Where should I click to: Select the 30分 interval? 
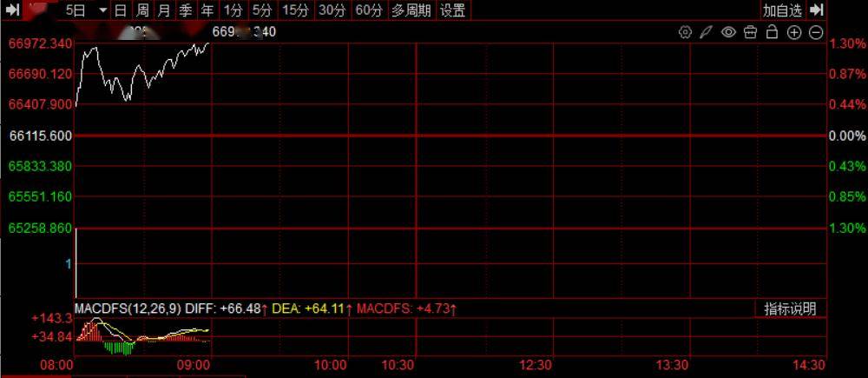click(x=332, y=10)
